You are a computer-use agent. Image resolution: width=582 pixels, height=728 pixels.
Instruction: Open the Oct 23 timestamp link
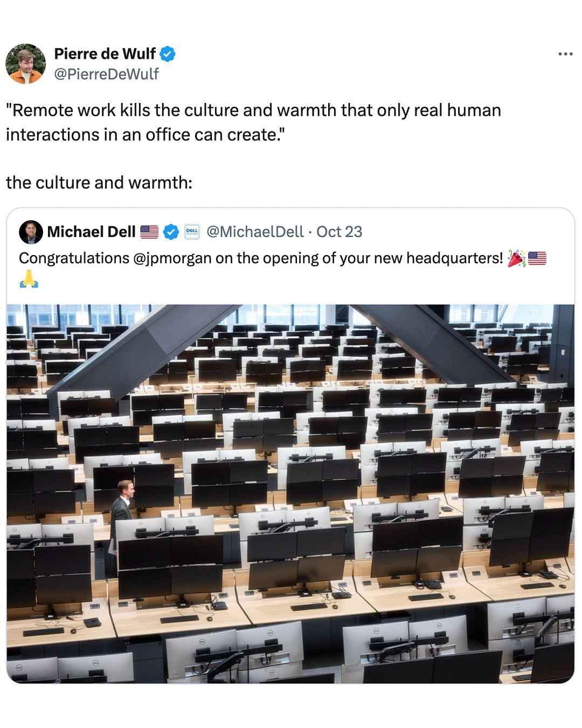339,232
